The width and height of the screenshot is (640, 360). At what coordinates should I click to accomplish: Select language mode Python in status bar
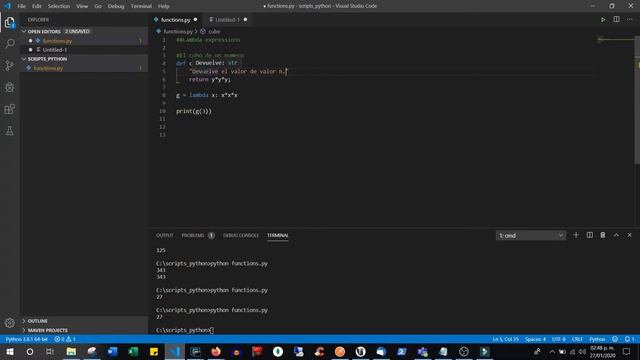pos(597,339)
